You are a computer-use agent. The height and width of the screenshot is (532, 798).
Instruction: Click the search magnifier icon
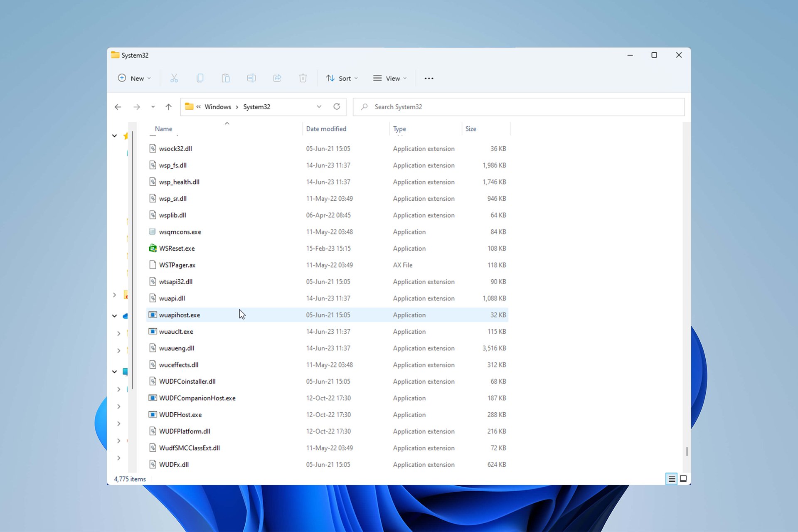[x=364, y=107]
